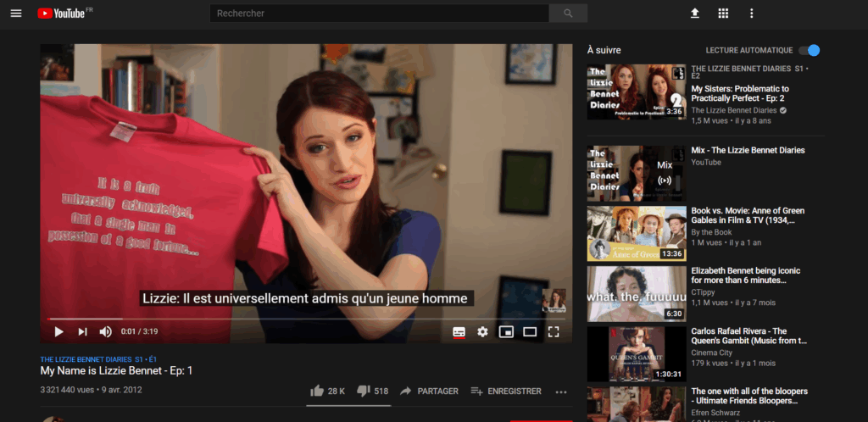This screenshot has height=422, width=868.
Task: Click in the Rechercher search field
Action: tap(379, 14)
